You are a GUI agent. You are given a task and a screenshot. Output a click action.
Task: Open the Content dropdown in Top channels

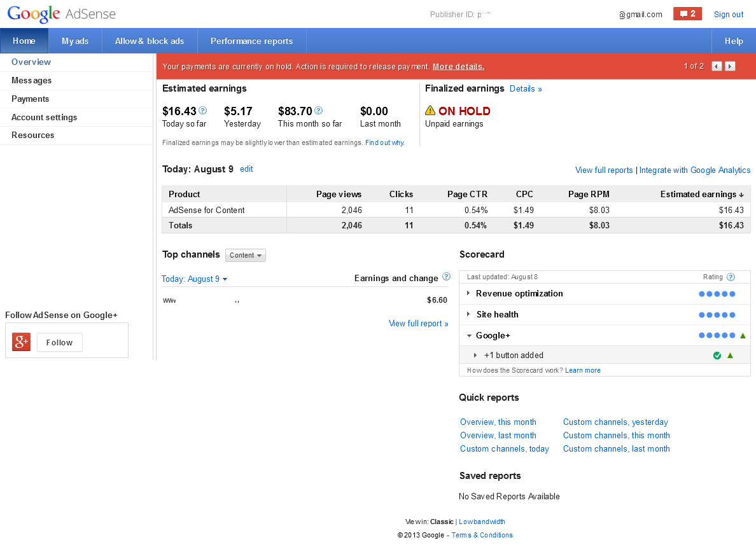click(x=246, y=255)
